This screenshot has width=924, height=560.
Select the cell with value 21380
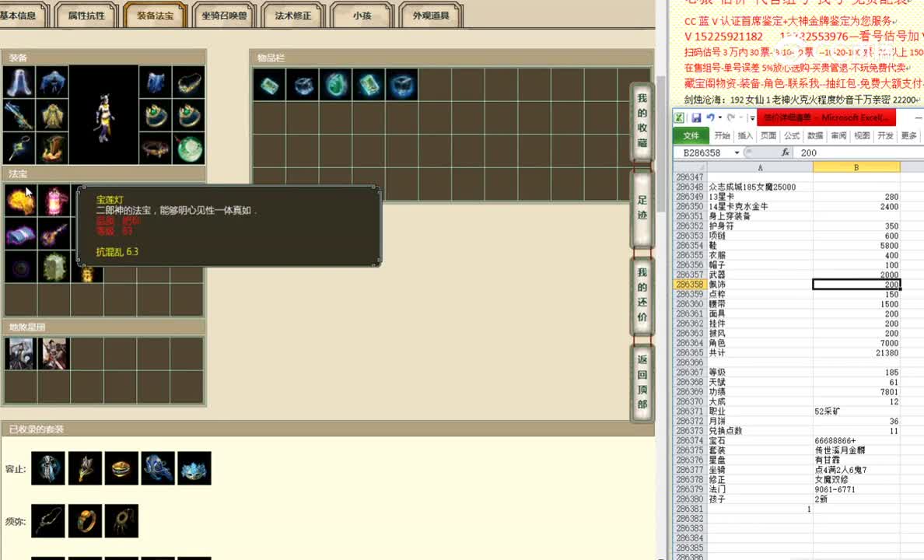coord(856,353)
